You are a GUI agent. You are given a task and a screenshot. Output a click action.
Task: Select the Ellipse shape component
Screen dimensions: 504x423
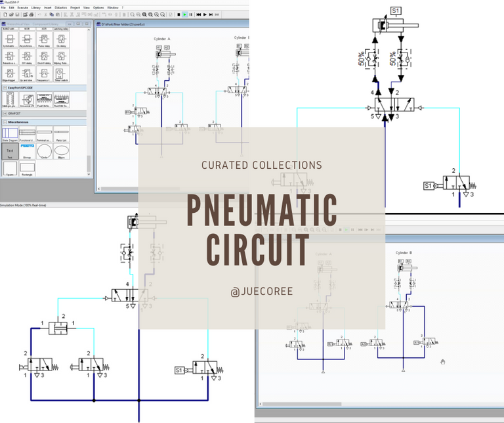61,151
